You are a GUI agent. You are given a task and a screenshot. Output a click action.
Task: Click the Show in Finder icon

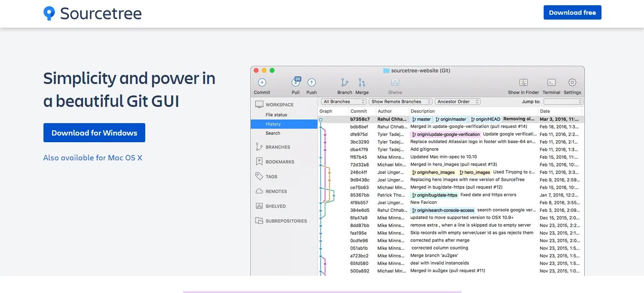(524, 83)
